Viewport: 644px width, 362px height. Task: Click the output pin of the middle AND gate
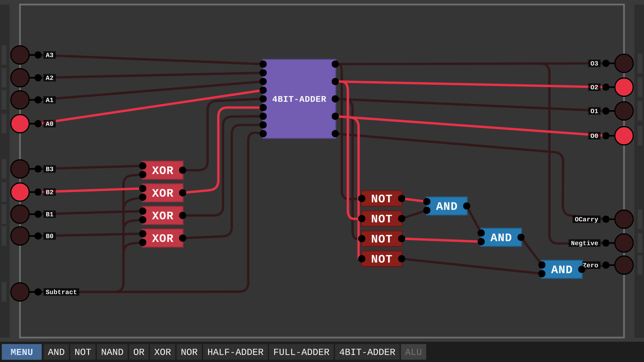point(521,237)
